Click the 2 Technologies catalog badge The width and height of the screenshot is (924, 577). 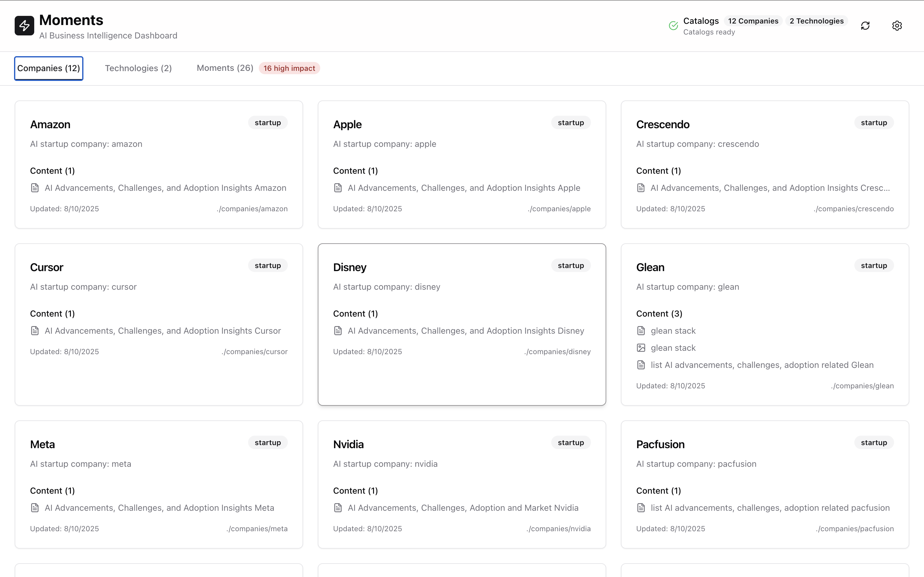816,21
